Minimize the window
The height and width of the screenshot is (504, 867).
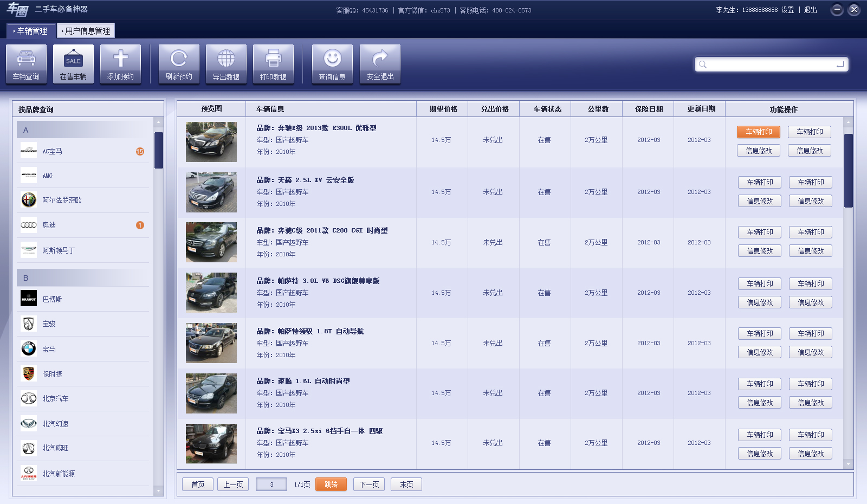tap(837, 9)
